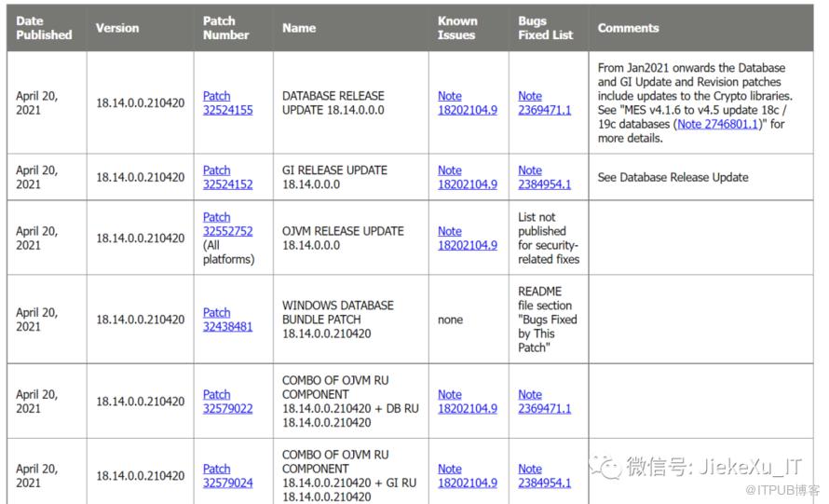Screen dimensions: 829x504
Task: Select 'OJVM RELEASE UPDATE 18.14.0.0.0' name cell
Action: pyautogui.click(x=351, y=238)
